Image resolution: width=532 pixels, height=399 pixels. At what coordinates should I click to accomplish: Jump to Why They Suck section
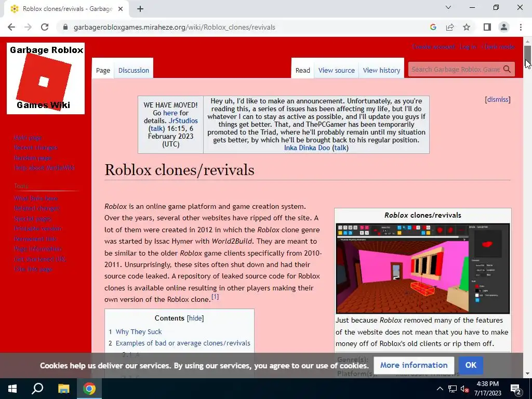coord(138,331)
